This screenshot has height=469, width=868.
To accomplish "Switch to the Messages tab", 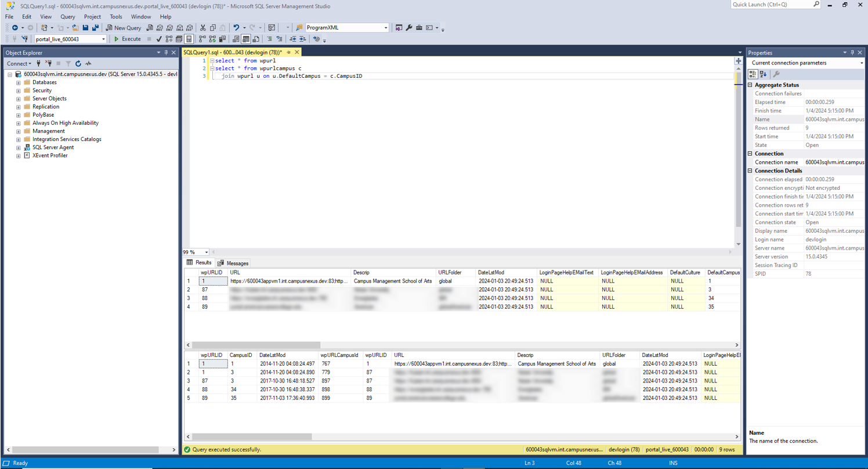I will (x=233, y=263).
